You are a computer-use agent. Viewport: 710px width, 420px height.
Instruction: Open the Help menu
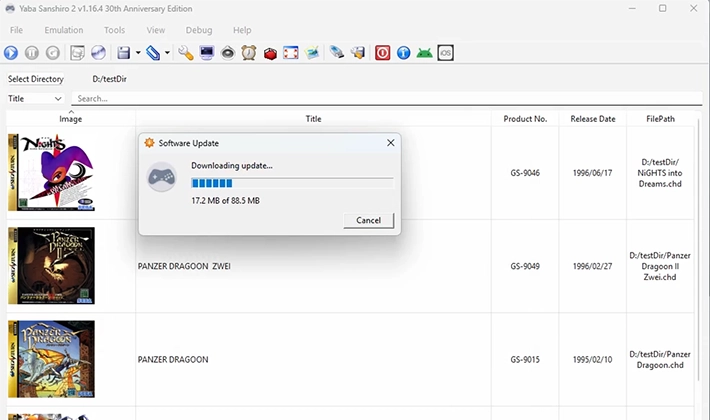click(x=242, y=30)
